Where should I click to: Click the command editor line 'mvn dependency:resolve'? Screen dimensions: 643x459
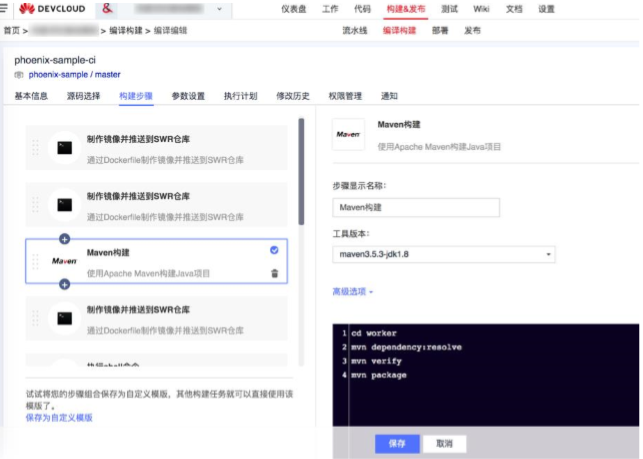click(406, 347)
